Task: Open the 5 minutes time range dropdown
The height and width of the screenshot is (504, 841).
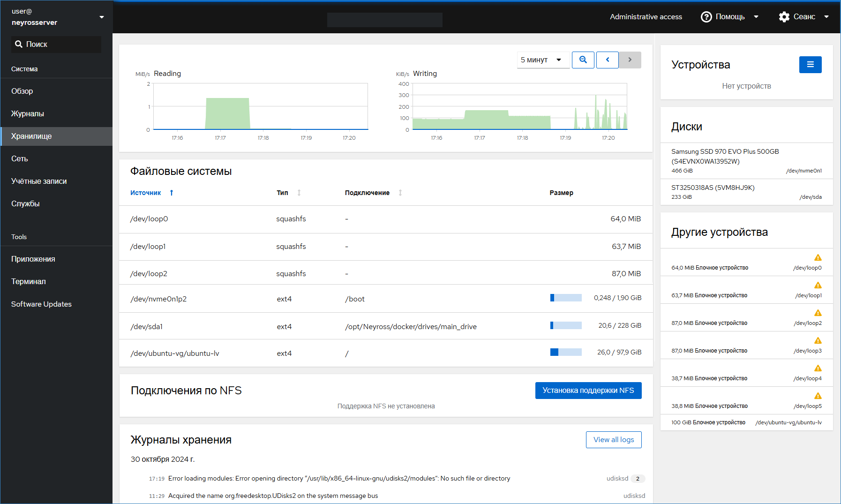Action: coord(543,60)
